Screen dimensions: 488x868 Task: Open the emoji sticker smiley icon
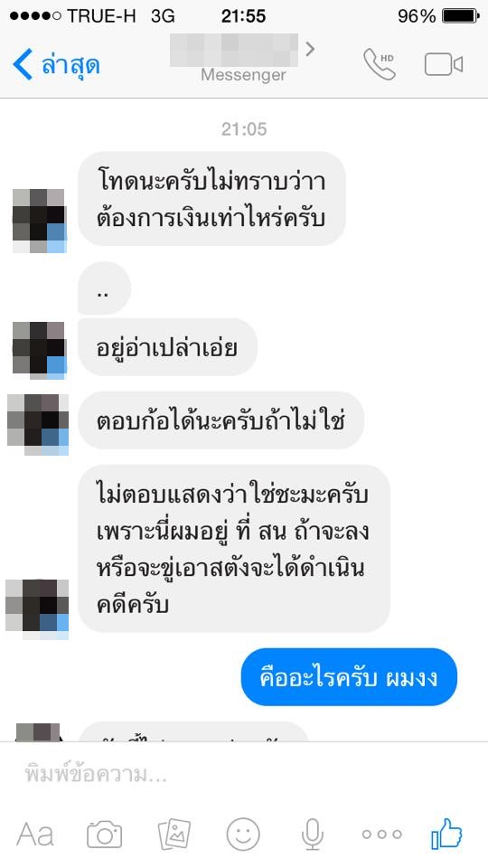(x=243, y=834)
